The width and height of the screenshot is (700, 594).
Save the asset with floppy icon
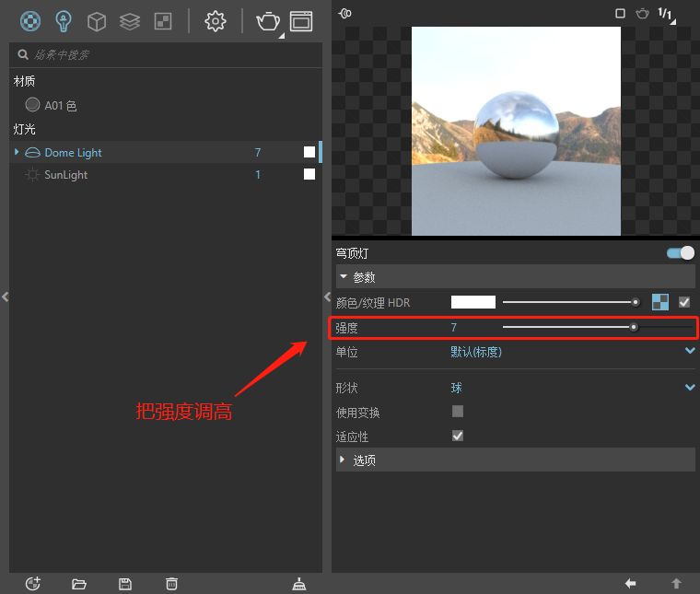(125, 584)
